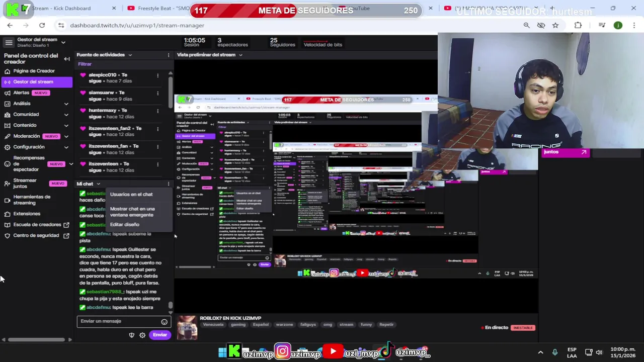Reload the page with refresh button
This screenshot has width=644, height=362.
(42, 25)
